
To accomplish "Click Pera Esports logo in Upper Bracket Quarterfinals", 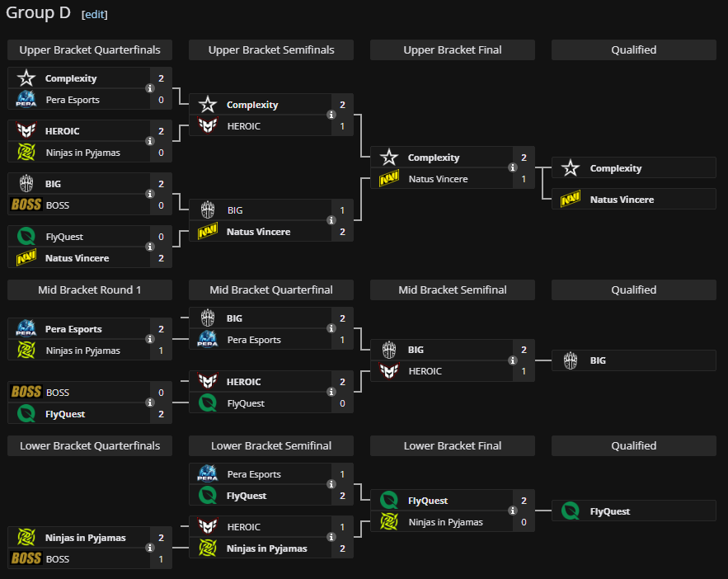I will coord(26,100).
